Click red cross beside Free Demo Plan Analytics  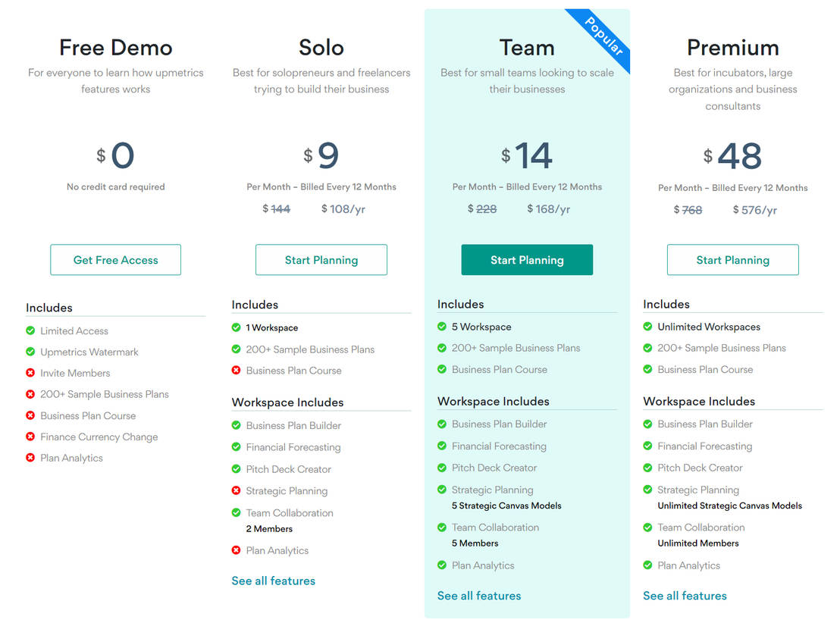(30, 458)
